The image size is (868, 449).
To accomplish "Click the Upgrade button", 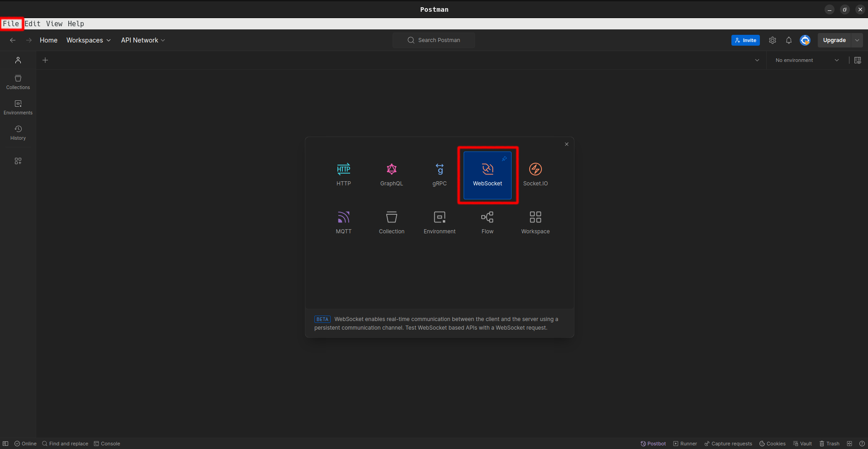I will coord(834,40).
